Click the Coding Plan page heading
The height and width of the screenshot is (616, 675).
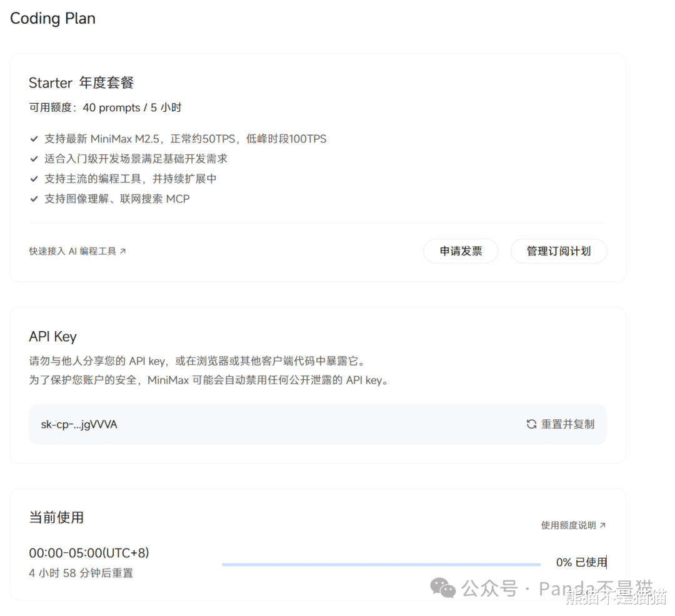pos(52,19)
